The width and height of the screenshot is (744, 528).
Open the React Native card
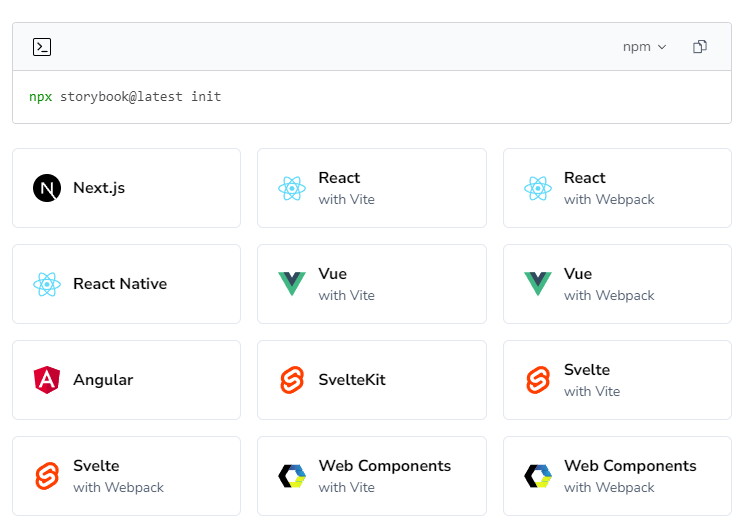(x=126, y=284)
